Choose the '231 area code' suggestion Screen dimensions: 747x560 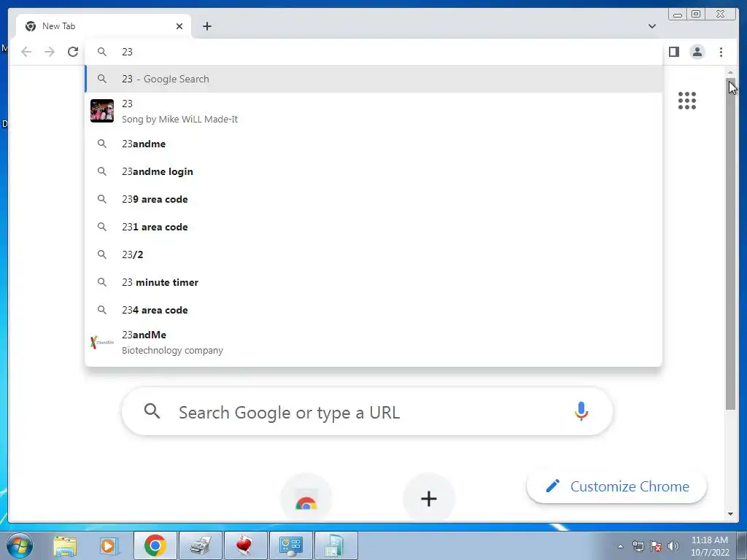click(373, 227)
